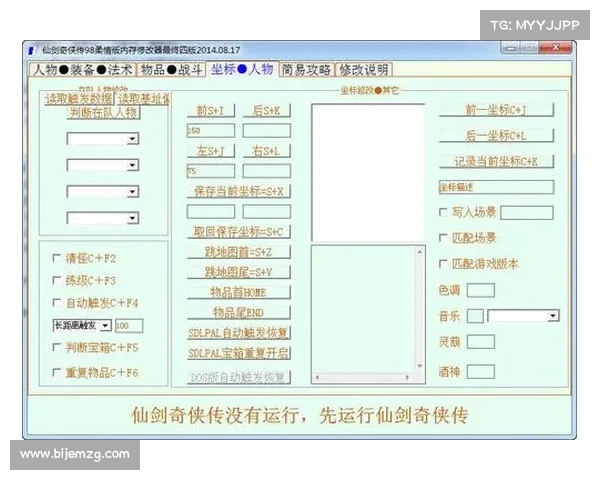Click the empty field below 后S+K

[267, 131]
